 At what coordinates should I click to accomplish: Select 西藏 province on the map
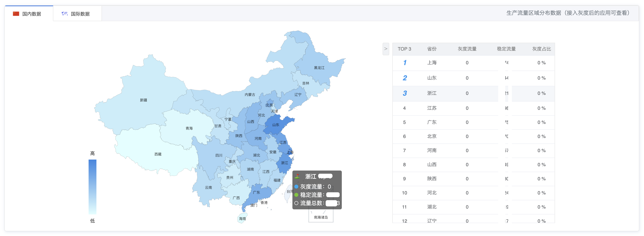pyautogui.click(x=158, y=154)
